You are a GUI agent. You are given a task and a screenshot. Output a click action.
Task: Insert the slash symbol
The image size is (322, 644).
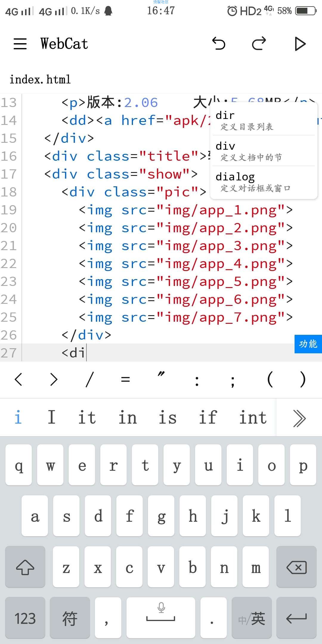[x=89, y=380]
